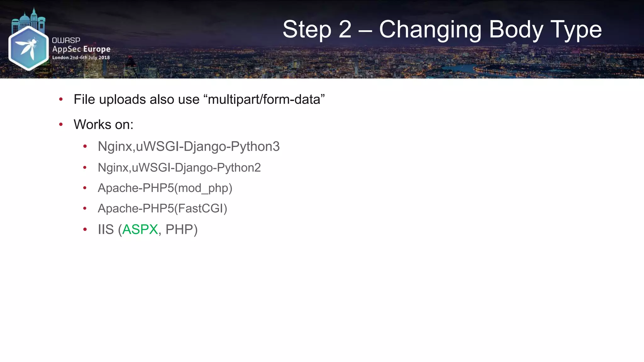This screenshot has width=644, height=362.
Task: Click 'Nginx,uWSGI-Django-Python3' list item
Action: (x=189, y=147)
